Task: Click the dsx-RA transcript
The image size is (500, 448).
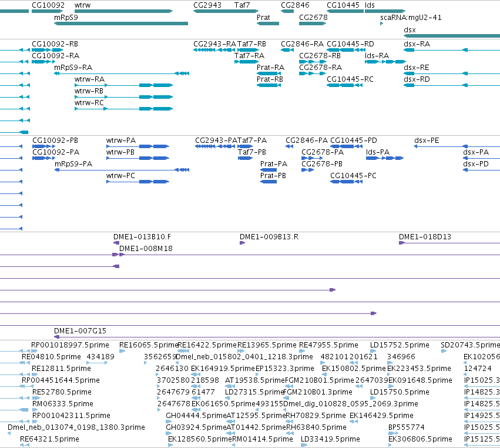Action: (452, 50)
